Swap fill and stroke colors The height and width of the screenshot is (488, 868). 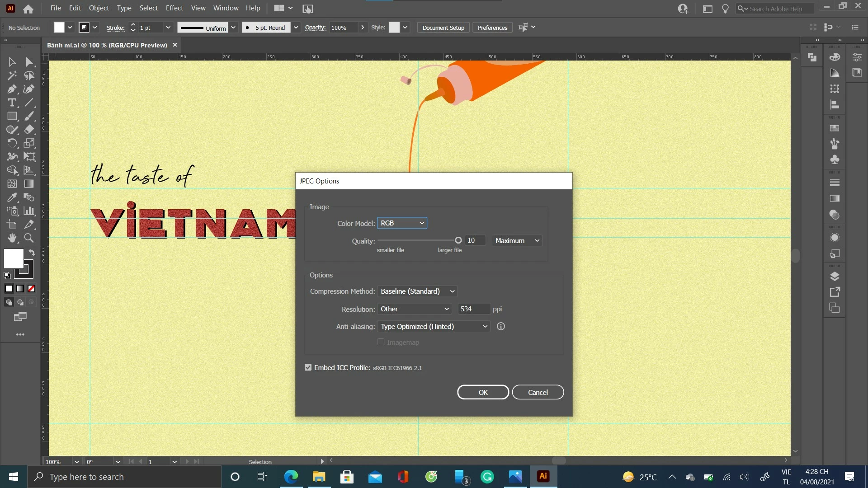pos(32,252)
